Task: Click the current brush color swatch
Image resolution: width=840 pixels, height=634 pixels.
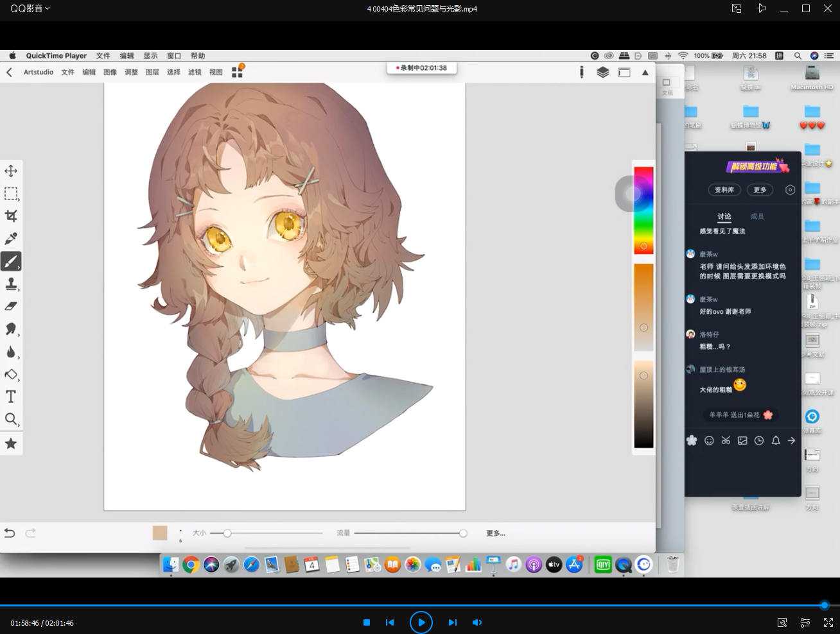Action: (160, 533)
